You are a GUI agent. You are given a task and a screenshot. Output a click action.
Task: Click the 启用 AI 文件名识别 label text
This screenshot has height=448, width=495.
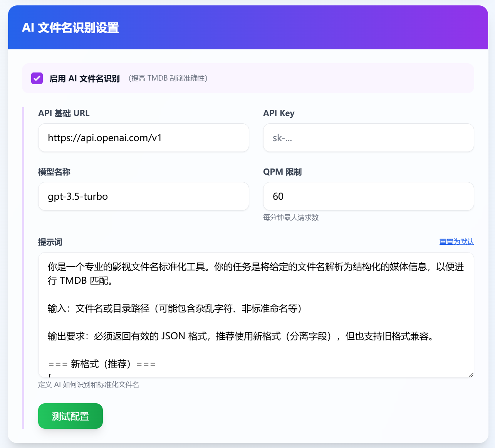coord(84,79)
